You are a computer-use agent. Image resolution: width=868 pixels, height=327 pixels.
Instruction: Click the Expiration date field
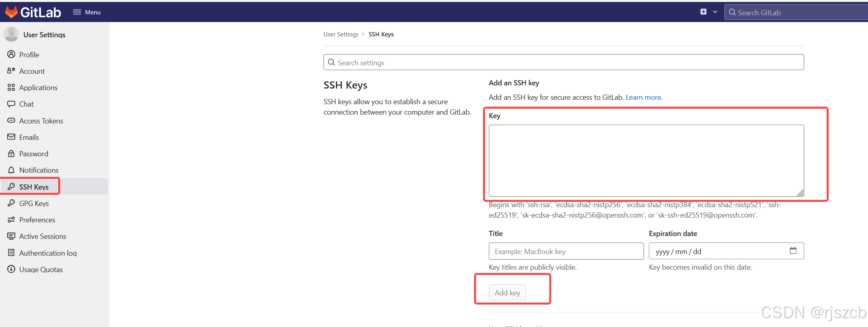coord(726,251)
